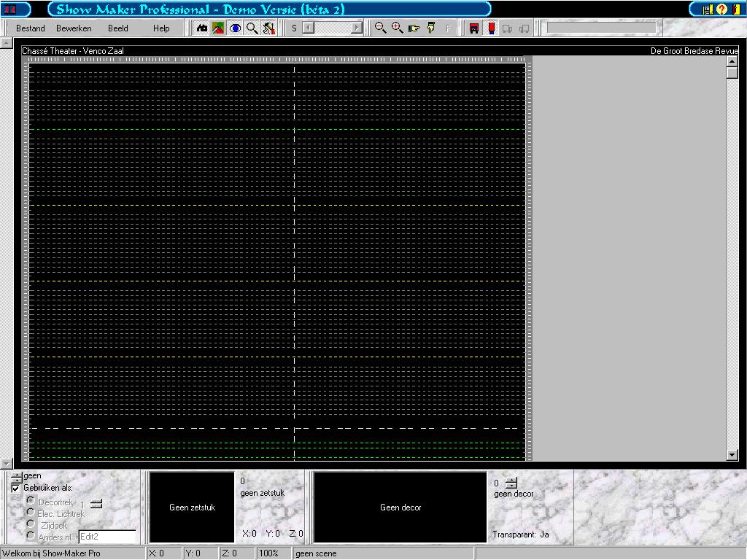Image resolution: width=747 pixels, height=560 pixels.
Task: Click the stepper above geen decor
Action: click(511, 483)
